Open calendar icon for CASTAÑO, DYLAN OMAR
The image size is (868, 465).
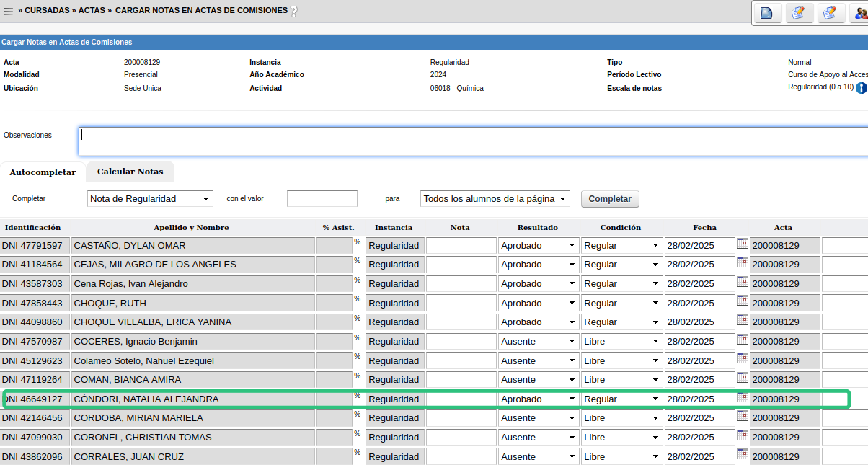click(742, 244)
